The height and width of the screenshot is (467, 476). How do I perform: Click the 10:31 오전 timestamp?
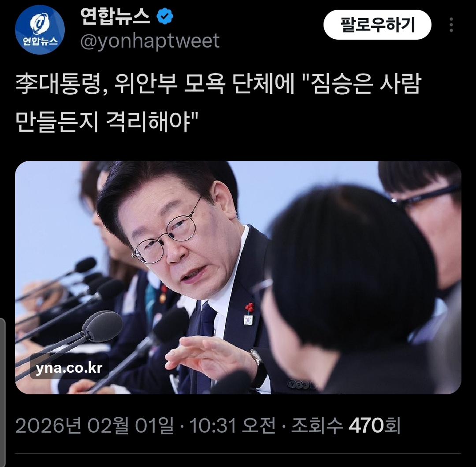[233, 426]
